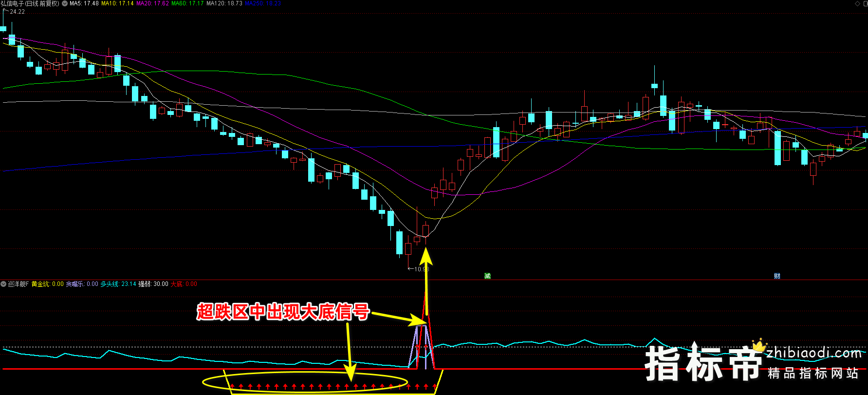Click the 强弱: 30.00 value

pyautogui.click(x=153, y=284)
